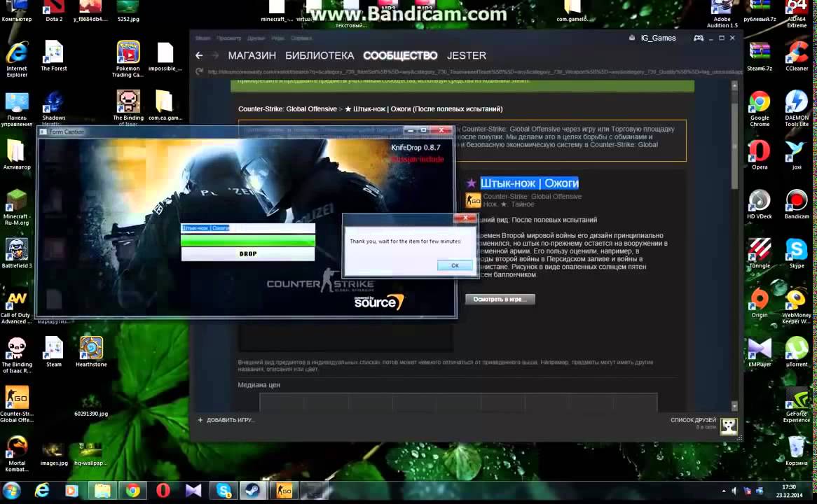Launch Big Picture mode via controller icon
The image size is (817, 504).
point(698,38)
